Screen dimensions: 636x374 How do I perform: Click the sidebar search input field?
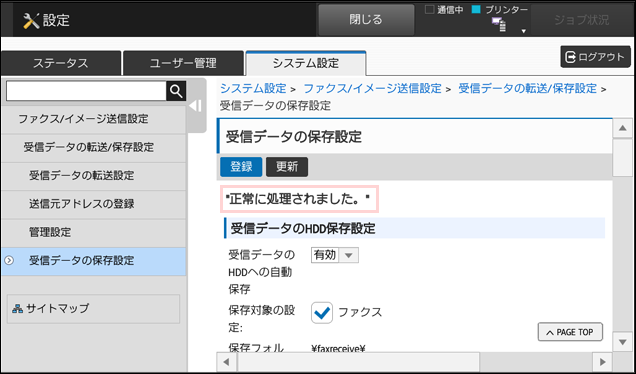pos(86,91)
